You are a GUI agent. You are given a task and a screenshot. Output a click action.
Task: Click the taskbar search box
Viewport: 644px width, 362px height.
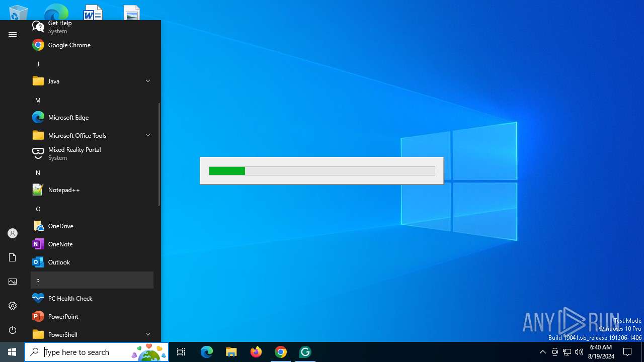[x=97, y=352]
